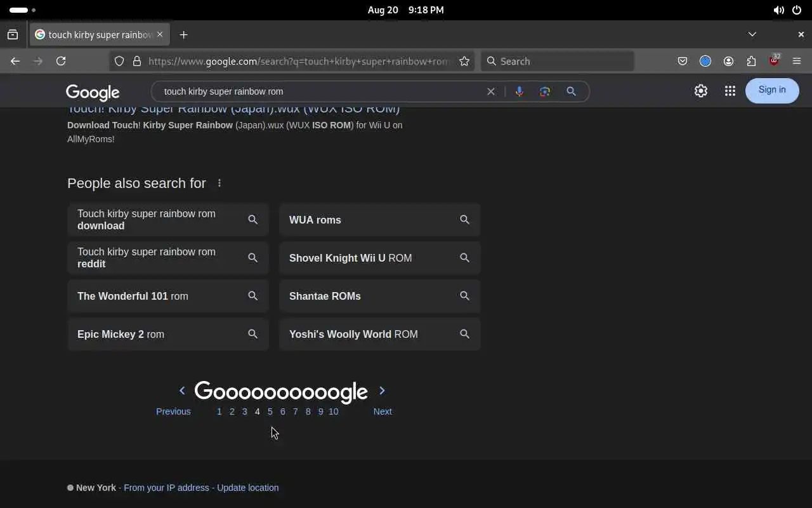Viewport: 812px width, 508px height.
Task: Click From your IP address link
Action: click(x=166, y=488)
